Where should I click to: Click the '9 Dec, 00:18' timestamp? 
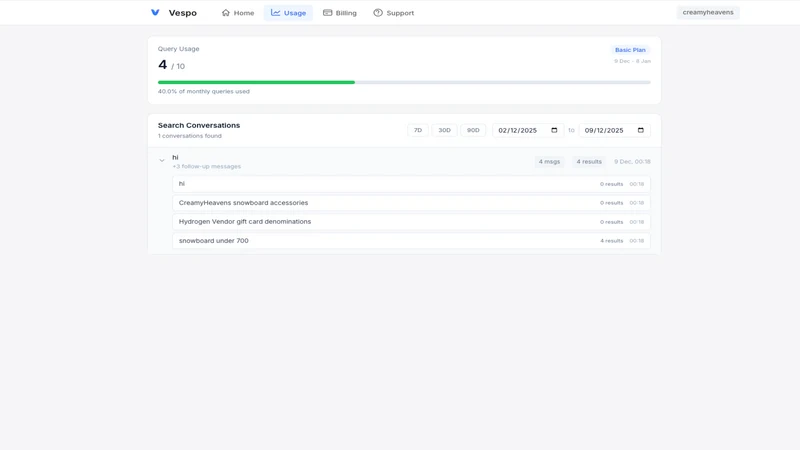[632, 162]
